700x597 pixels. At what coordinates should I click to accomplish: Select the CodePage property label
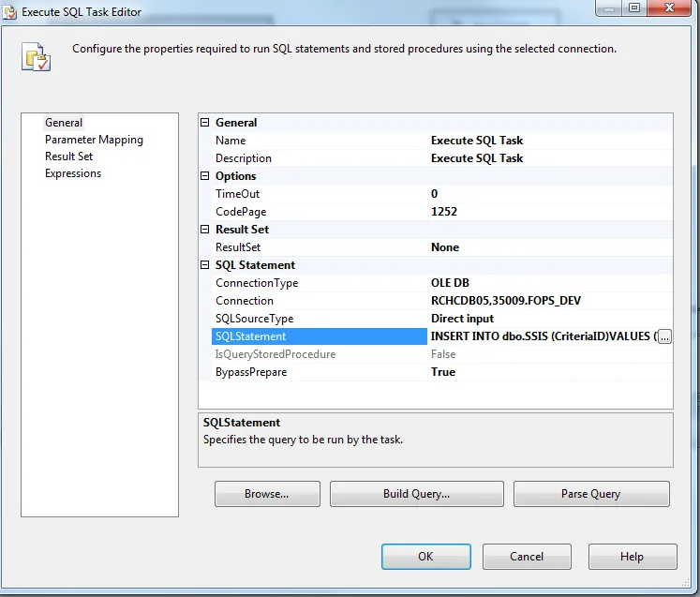pos(241,212)
